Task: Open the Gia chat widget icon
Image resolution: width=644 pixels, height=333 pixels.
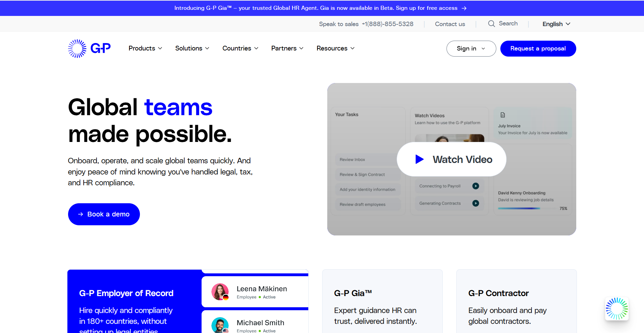Action: point(617,309)
